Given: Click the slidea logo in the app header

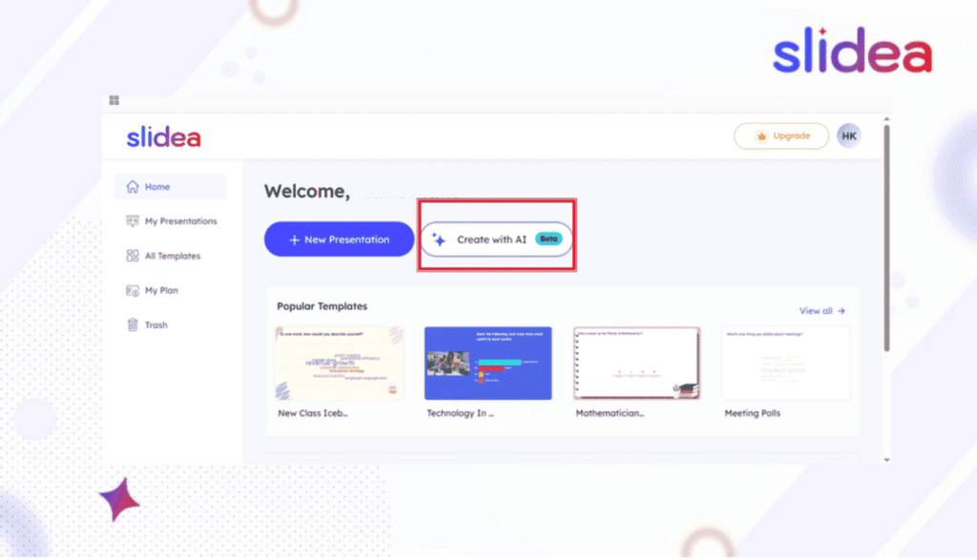Looking at the screenshot, I should click(164, 137).
